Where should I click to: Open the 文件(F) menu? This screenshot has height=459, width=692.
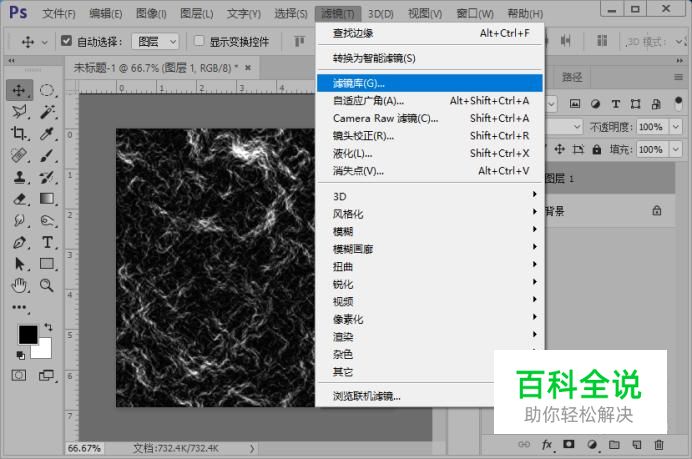[59, 14]
